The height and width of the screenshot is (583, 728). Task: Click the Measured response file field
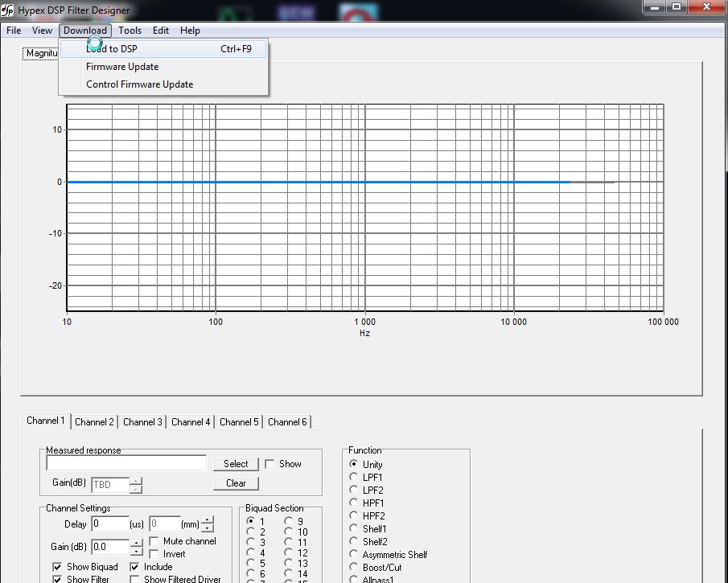point(126,462)
